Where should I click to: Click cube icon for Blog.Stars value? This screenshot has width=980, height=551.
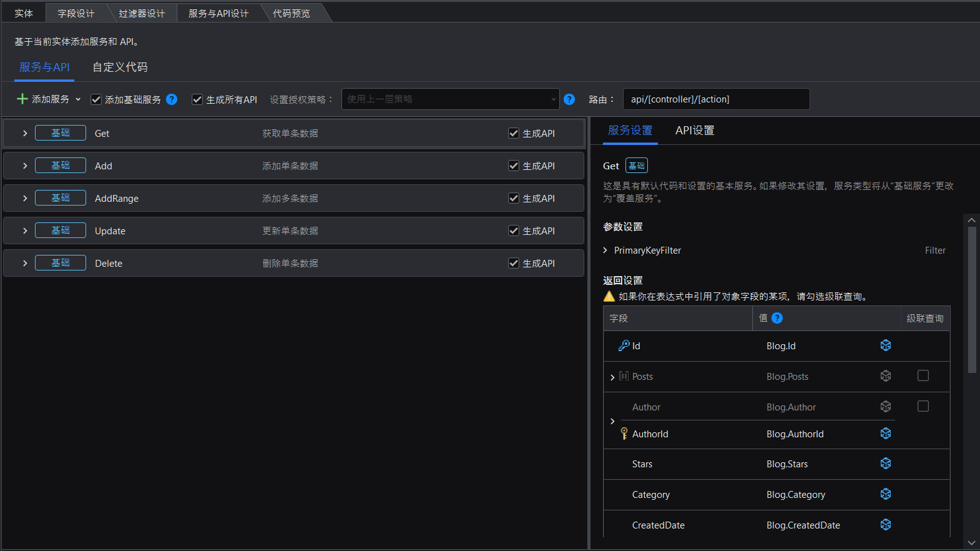886,464
